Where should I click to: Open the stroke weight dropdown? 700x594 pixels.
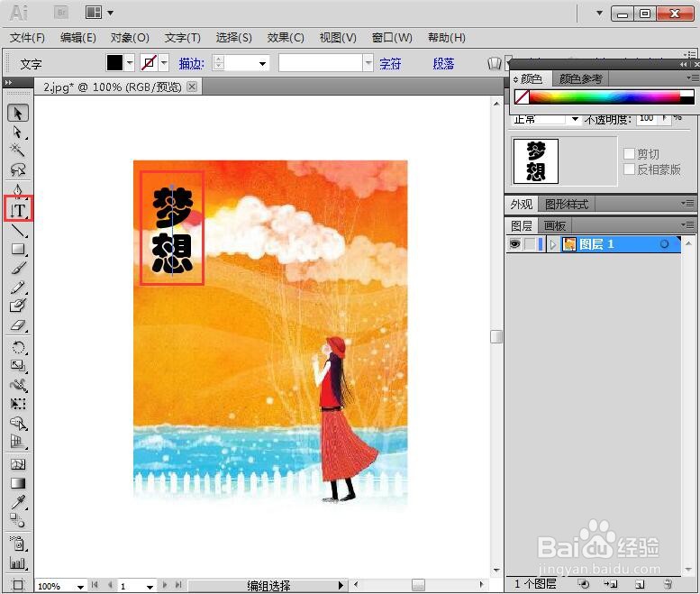point(262,63)
